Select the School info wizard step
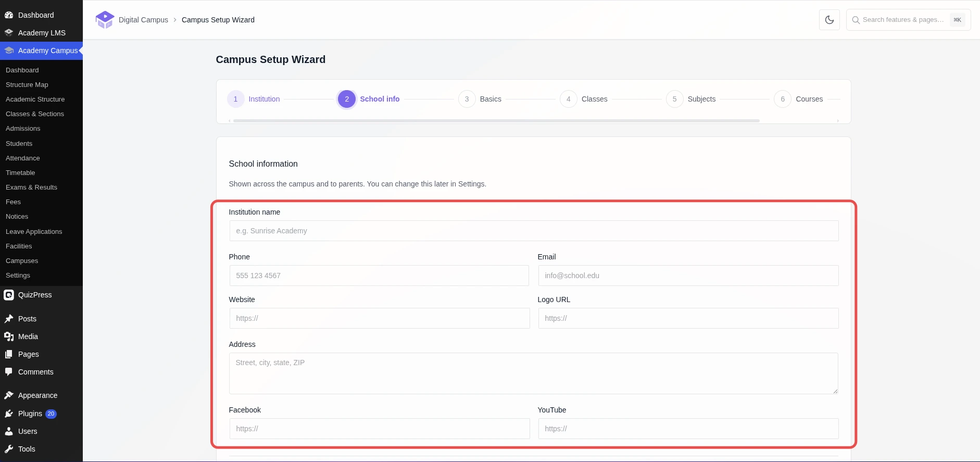The height and width of the screenshot is (462, 980). (x=369, y=99)
